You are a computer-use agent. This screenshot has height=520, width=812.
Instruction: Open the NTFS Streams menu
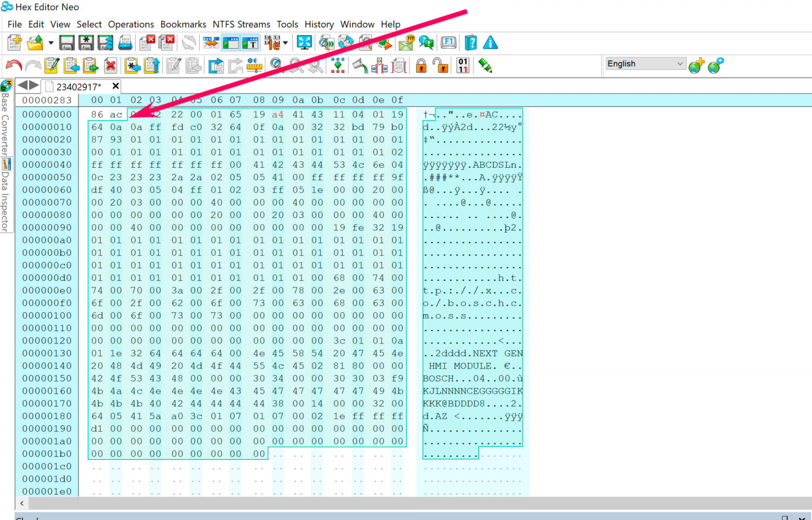(241, 24)
